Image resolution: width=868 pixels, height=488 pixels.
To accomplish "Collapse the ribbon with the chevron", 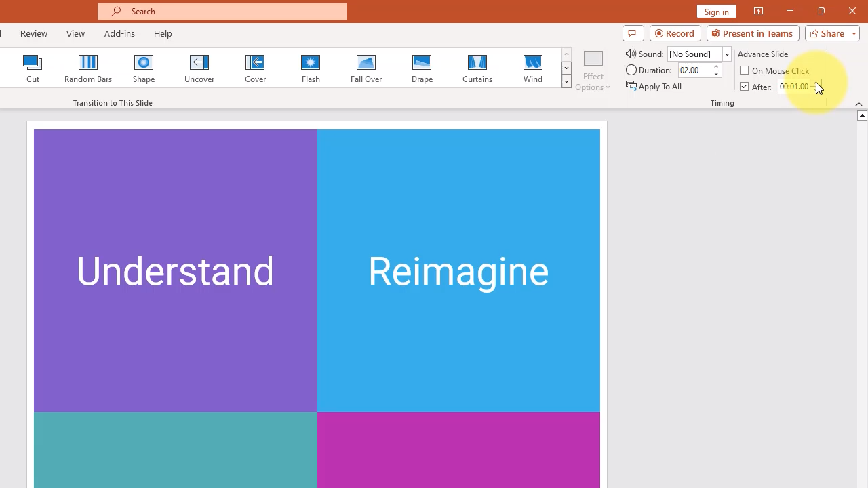I will pos(859,104).
